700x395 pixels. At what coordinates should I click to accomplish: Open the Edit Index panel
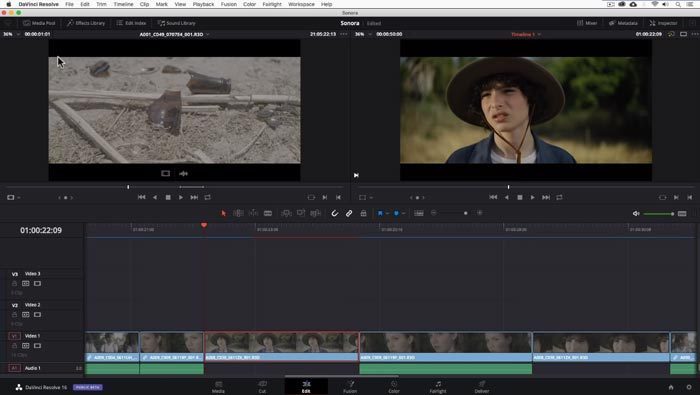coord(131,23)
